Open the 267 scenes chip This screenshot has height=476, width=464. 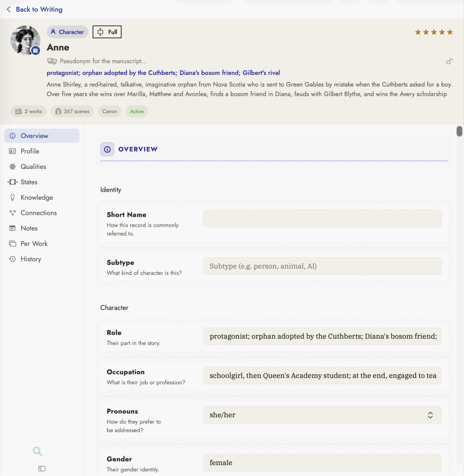click(72, 111)
